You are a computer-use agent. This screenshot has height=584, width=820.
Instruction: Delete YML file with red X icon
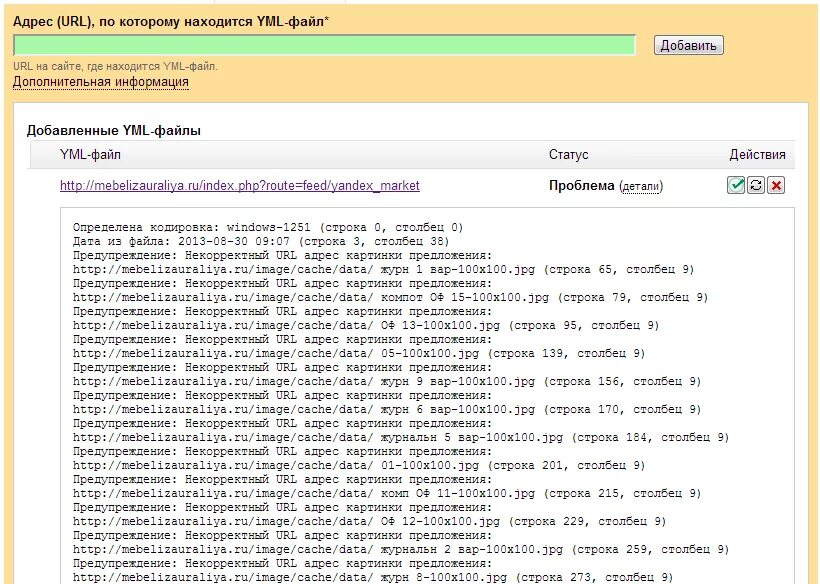point(776,185)
